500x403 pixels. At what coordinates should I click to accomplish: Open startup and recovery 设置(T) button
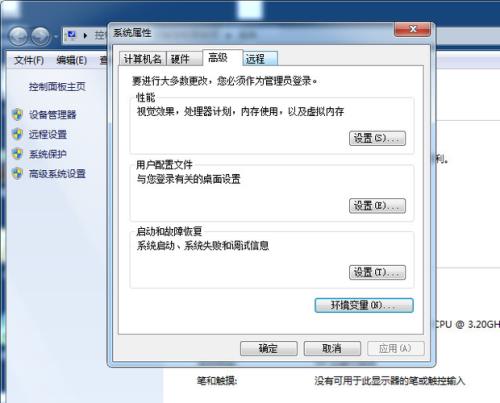[x=377, y=272]
